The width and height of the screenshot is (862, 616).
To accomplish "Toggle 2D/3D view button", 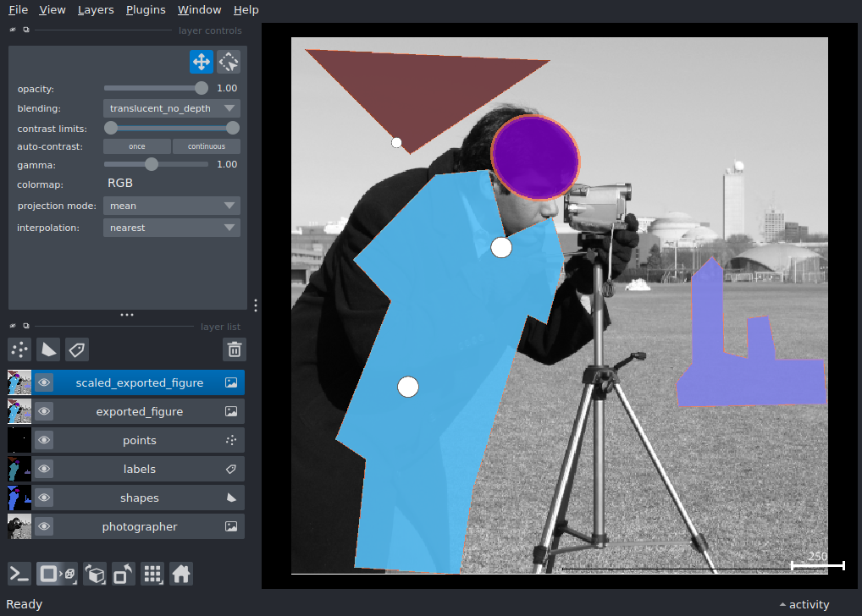I will pos(57,575).
